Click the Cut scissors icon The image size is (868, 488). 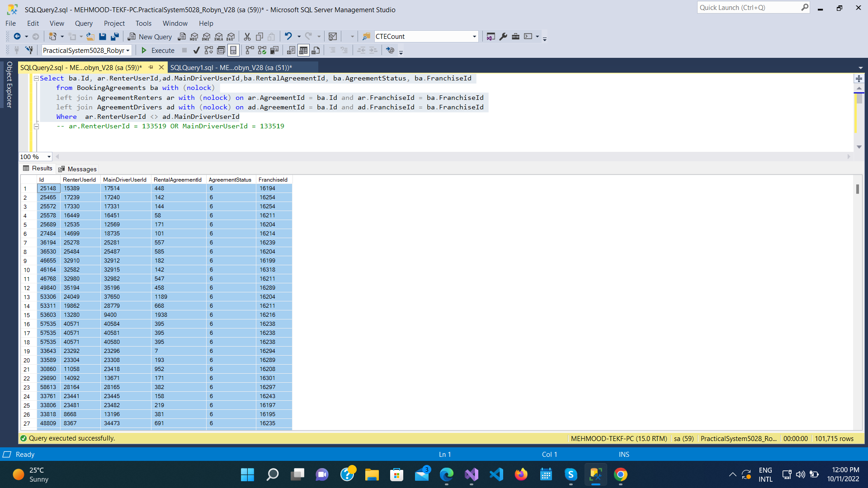(x=247, y=37)
